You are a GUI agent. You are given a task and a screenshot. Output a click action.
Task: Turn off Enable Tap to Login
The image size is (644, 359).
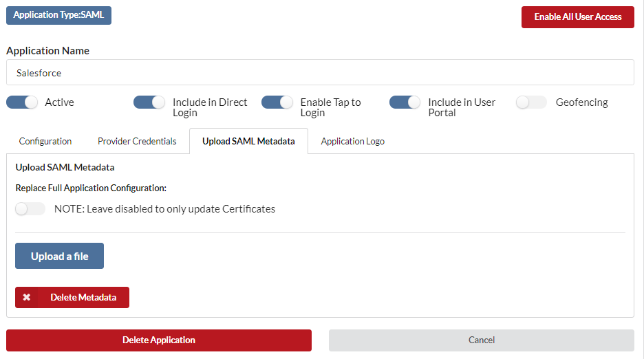277,102
